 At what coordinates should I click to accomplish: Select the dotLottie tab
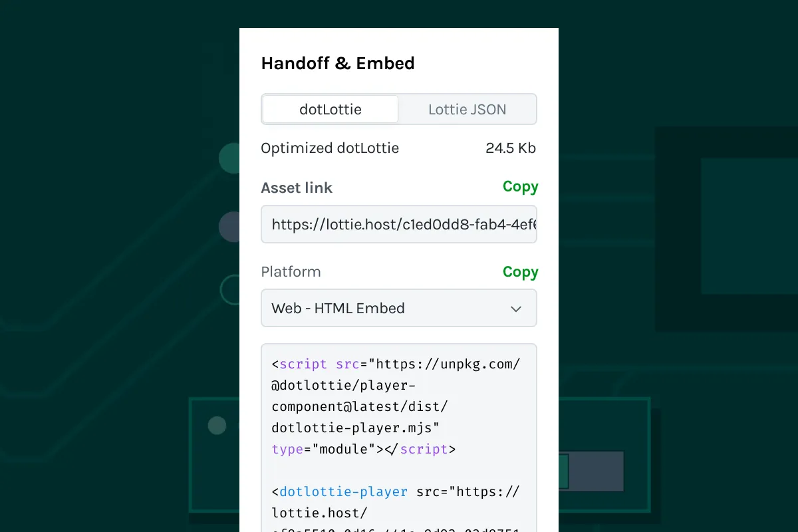[330, 109]
